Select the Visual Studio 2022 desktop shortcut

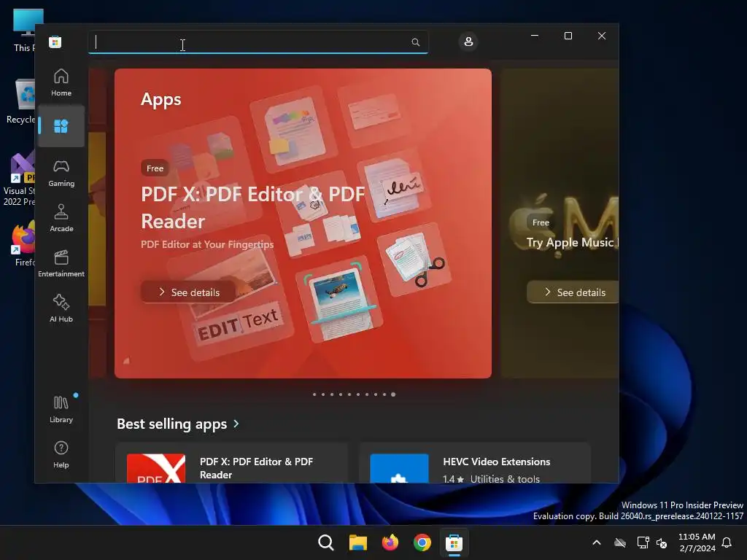click(x=19, y=179)
